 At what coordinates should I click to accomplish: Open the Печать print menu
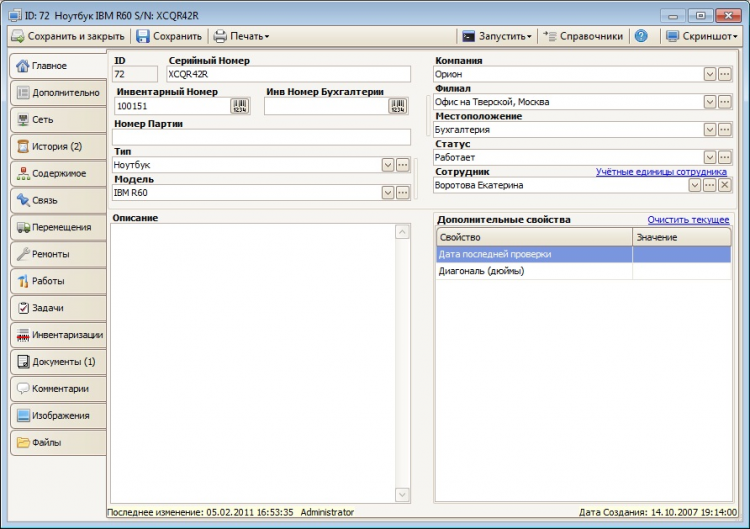241,36
